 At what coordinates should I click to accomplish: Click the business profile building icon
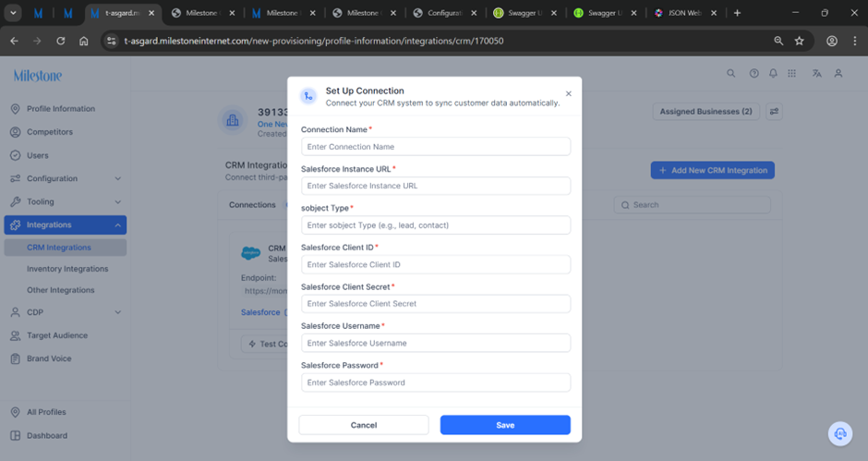[x=233, y=120]
